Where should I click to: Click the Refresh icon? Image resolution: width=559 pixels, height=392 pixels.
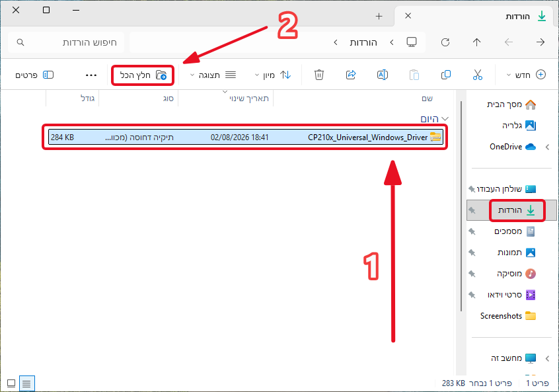[445, 42]
